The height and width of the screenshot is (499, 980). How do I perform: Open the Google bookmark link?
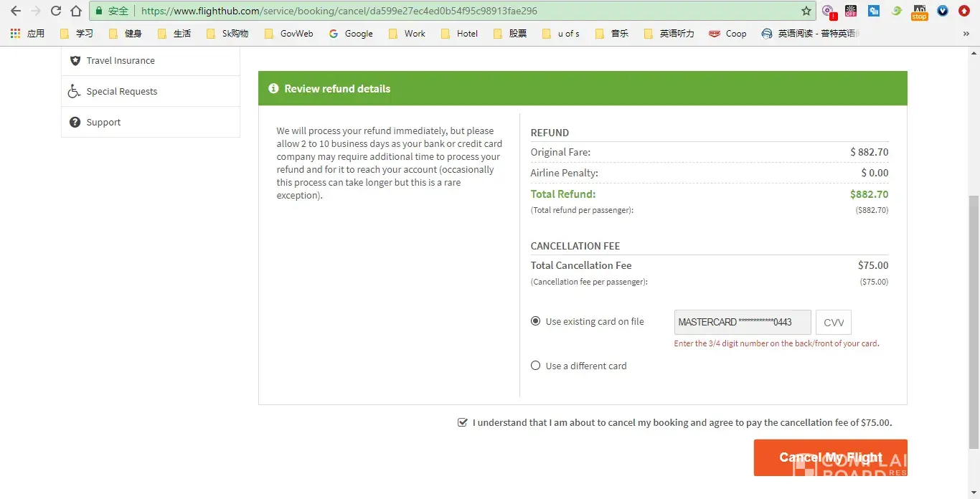point(351,33)
